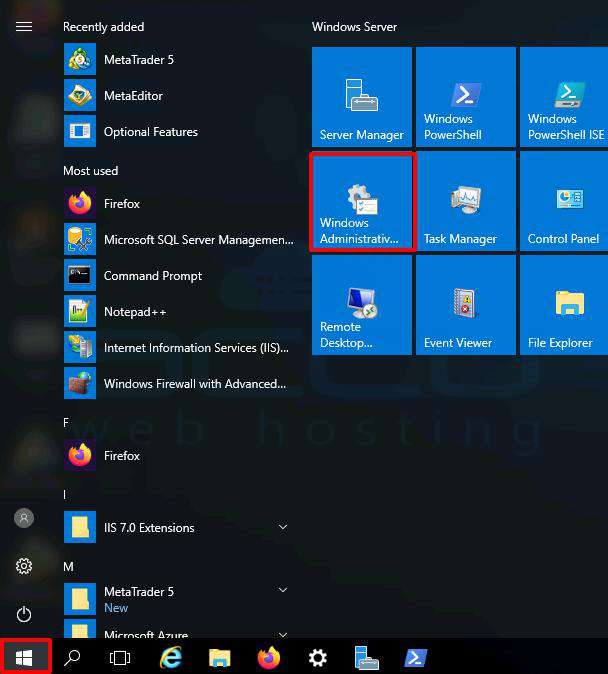Open Internet Information Services (IIS) Manager

176,347
